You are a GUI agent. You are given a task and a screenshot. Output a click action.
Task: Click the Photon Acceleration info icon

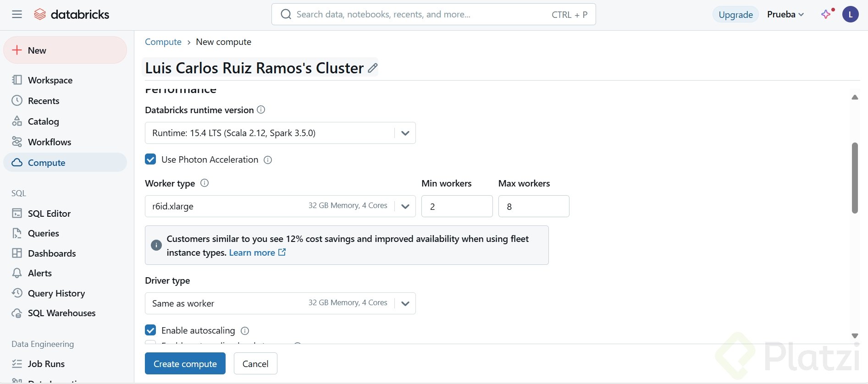click(268, 160)
